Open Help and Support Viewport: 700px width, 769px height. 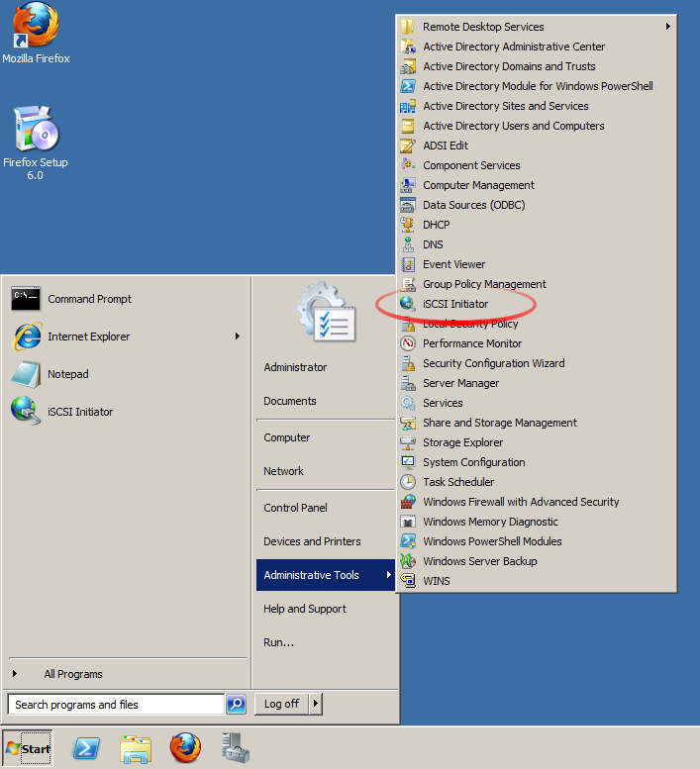305,609
